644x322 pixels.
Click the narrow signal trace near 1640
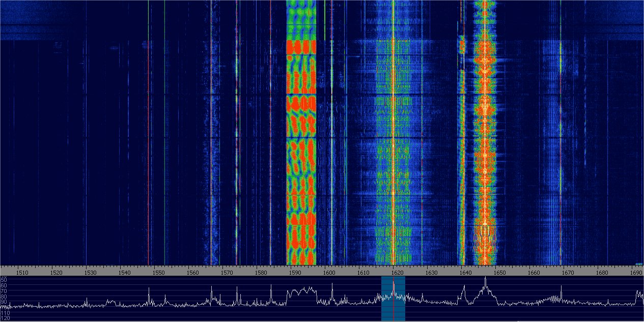[462, 153]
